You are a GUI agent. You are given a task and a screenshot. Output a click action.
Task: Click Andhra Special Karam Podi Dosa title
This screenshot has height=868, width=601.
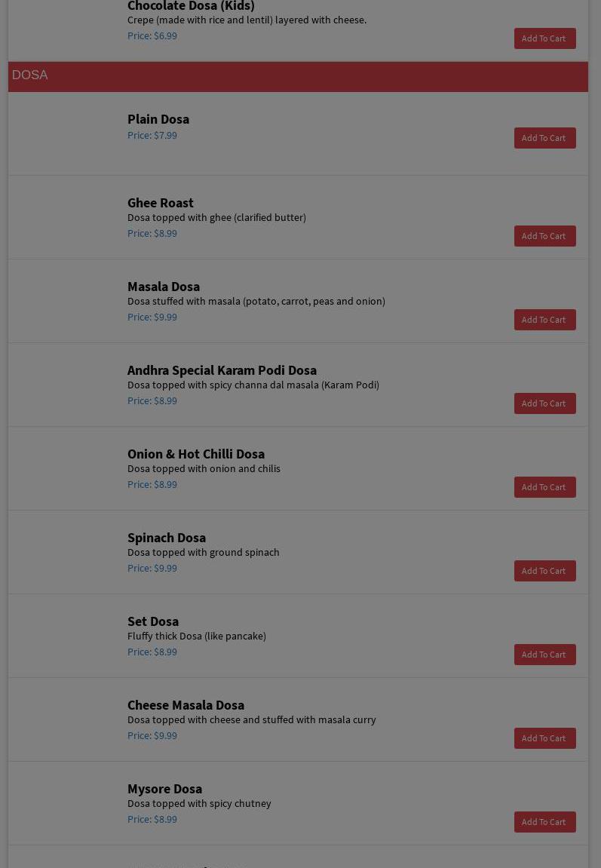222,370
